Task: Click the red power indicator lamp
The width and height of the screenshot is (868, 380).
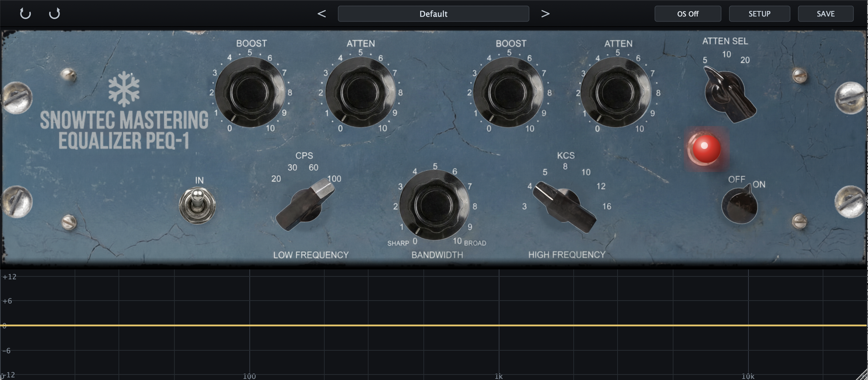Action: (x=706, y=148)
